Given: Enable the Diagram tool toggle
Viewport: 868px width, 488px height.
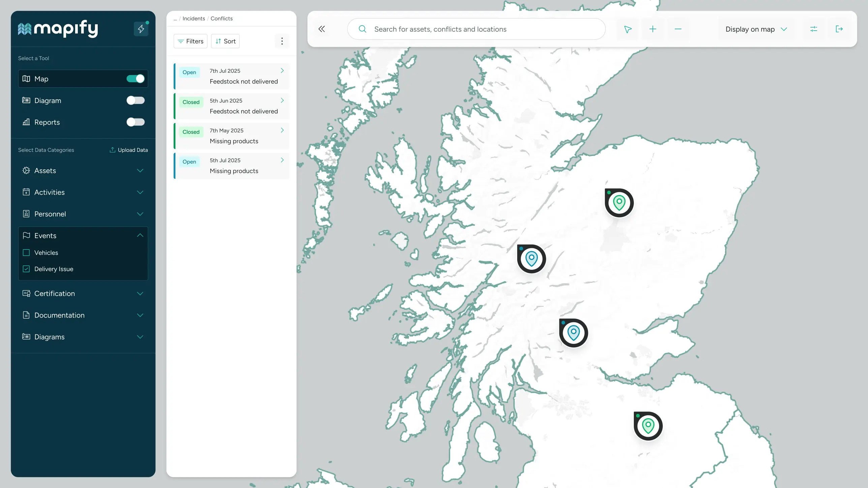Looking at the screenshot, I should point(135,100).
